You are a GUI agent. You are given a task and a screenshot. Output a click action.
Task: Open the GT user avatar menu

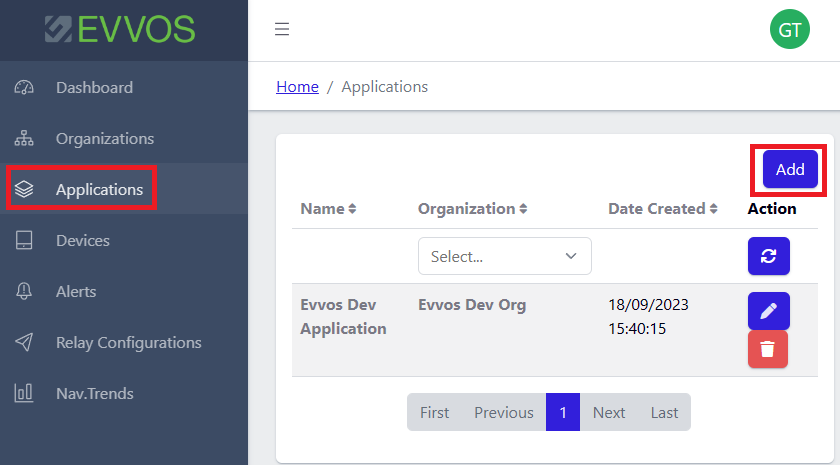[x=790, y=29]
